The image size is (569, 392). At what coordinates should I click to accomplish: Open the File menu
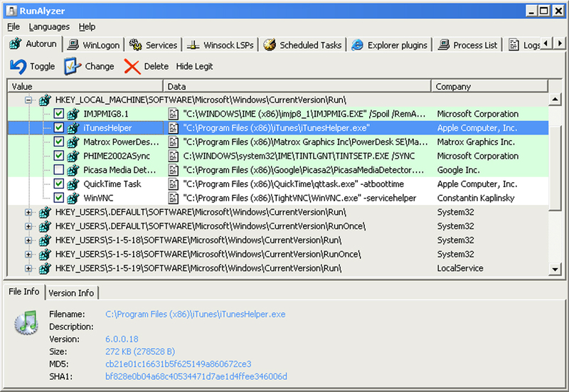pyautogui.click(x=14, y=27)
